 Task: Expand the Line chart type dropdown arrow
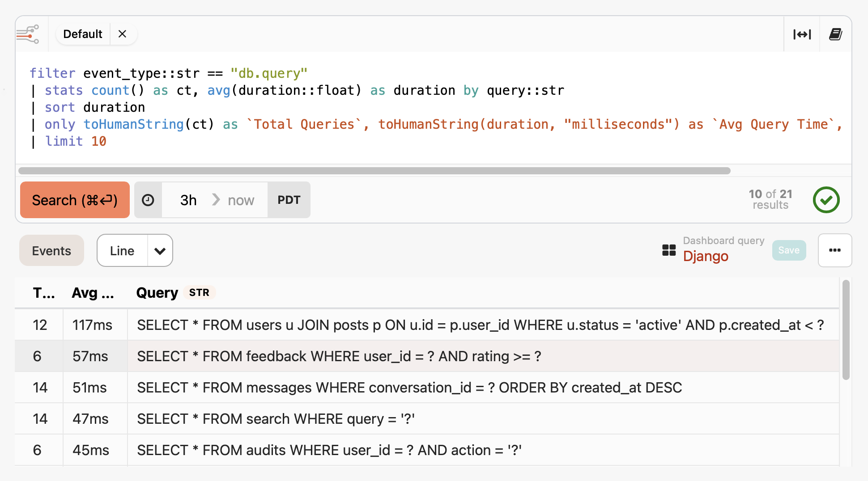coord(160,251)
